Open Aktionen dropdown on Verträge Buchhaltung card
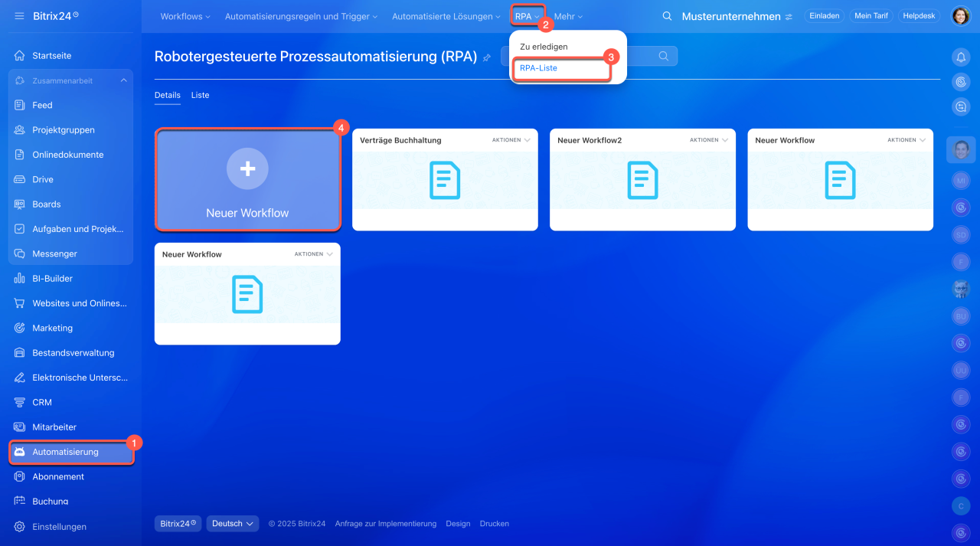The width and height of the screenshot is (980, 546). coord(511,140)
